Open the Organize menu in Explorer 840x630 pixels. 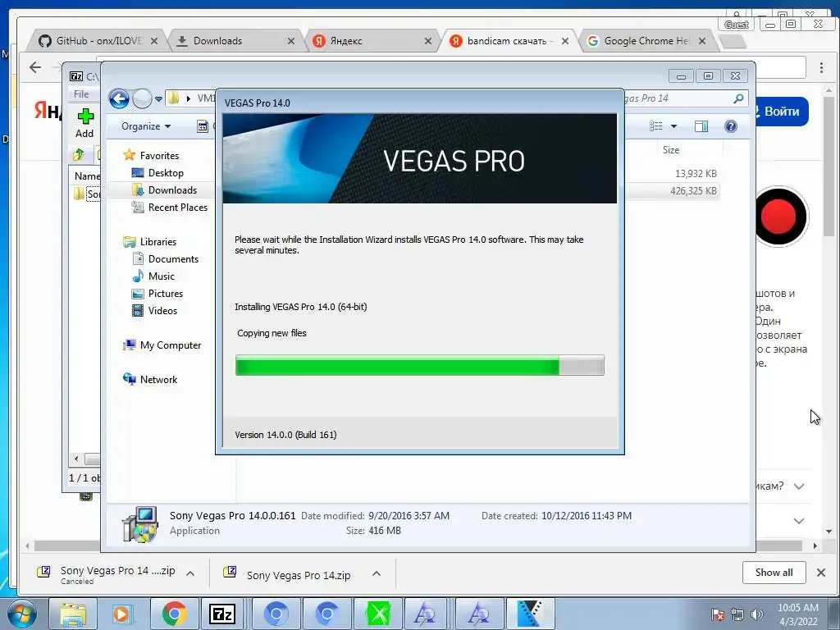(x=146, y=126)
